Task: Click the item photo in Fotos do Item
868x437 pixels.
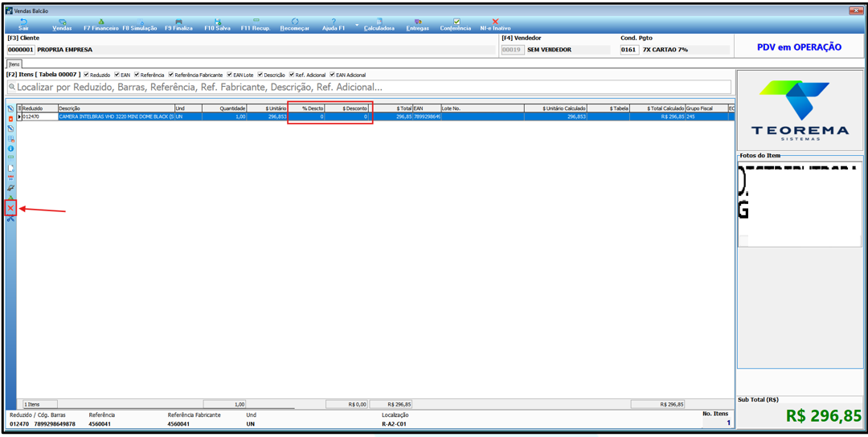Action: [800, 202]
